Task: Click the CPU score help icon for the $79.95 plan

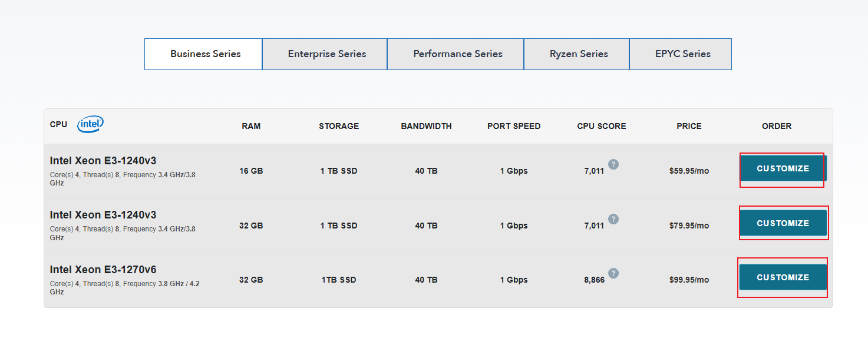Action: (x=613, y=219)
